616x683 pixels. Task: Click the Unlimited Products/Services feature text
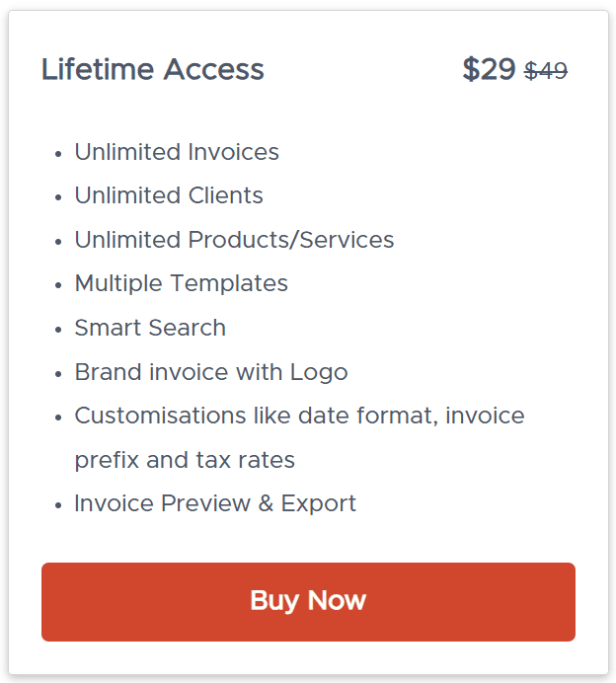234,240
